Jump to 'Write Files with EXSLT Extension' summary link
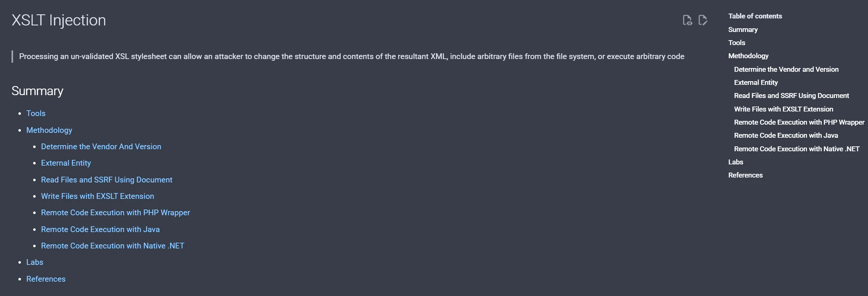868x296 pixels. pyautogui.click(x=97, y=196)
